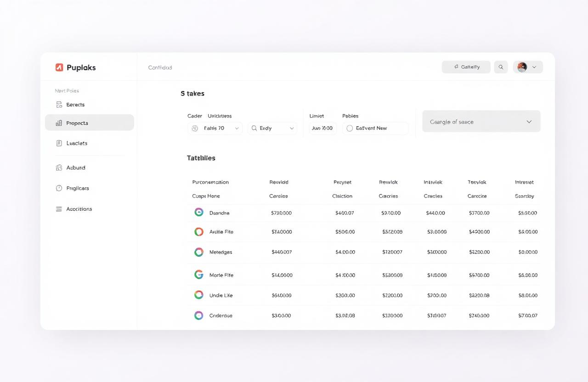Expand the user account chevron
588x382 pixels.
point(534,67)
